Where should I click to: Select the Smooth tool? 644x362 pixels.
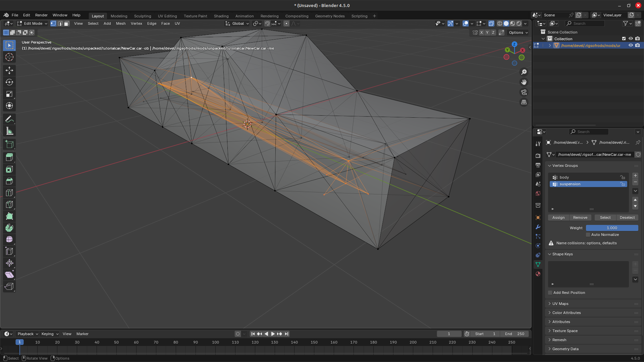pos(9,240)
